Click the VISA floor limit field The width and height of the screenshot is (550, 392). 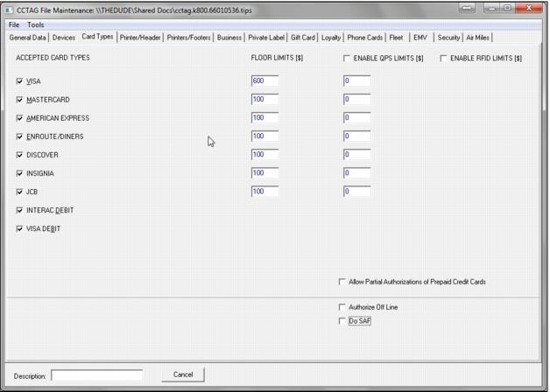(264, 81)
